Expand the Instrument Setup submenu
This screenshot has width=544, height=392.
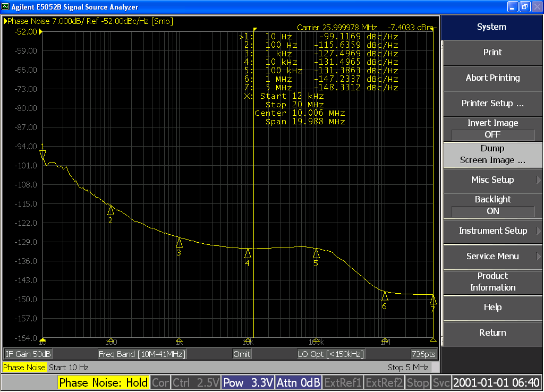click(492, 231)
